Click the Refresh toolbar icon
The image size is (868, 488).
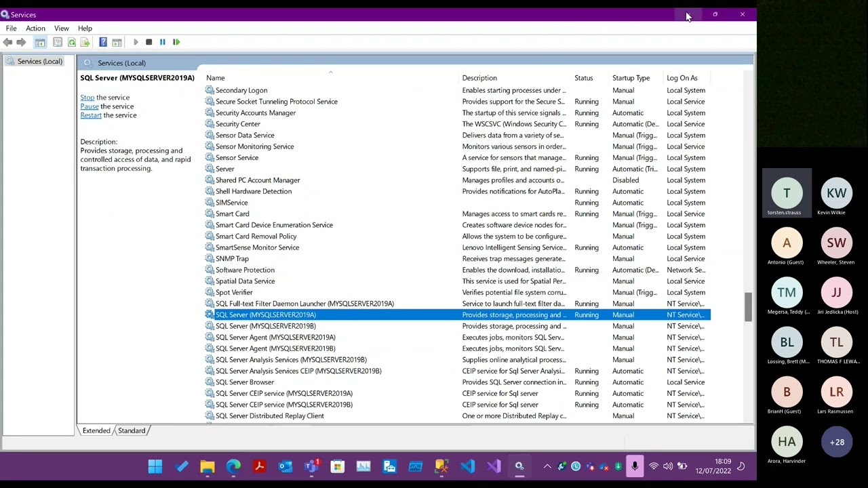coord(71,42)
